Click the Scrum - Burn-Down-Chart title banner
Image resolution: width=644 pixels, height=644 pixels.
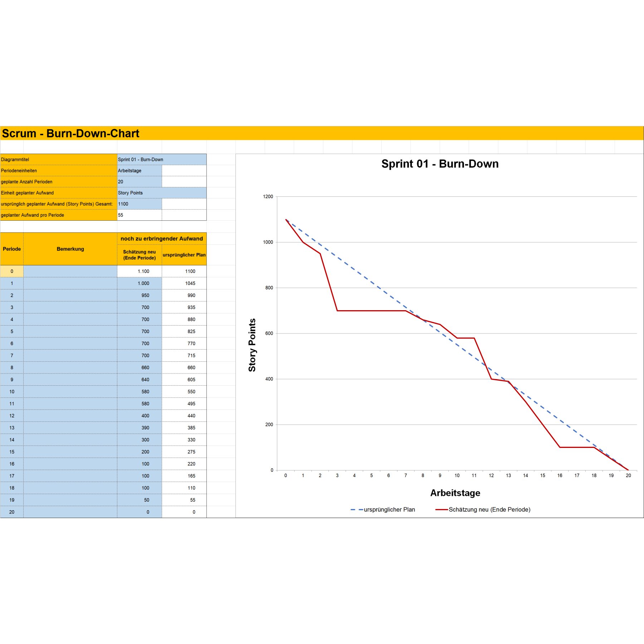(x=71, y=133)
